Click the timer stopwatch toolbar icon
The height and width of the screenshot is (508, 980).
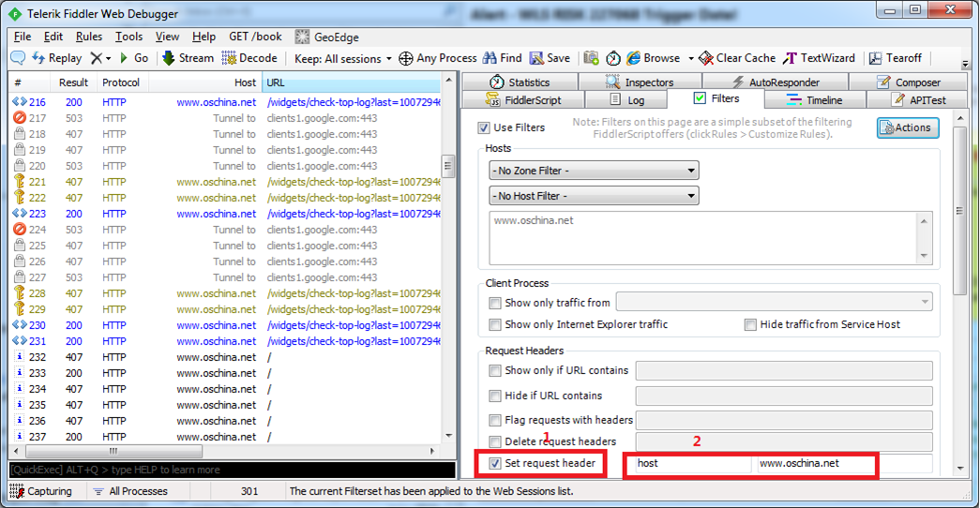613,58
